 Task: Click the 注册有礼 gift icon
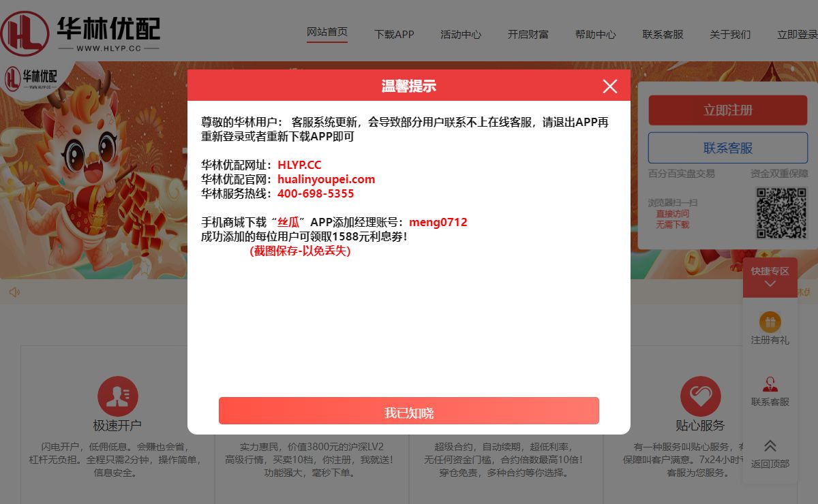[770, 322]
